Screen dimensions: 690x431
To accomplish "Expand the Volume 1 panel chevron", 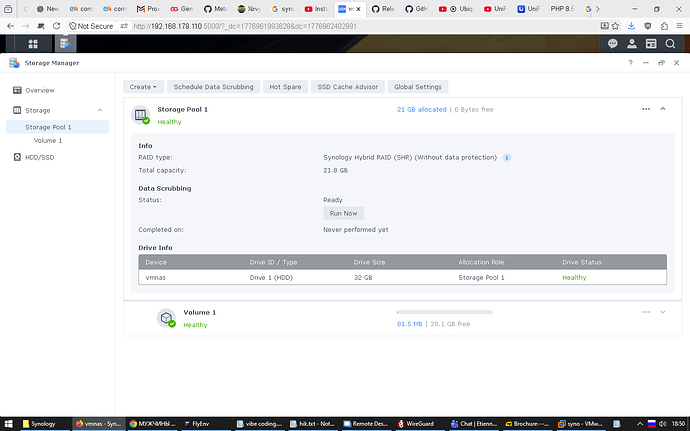I will tap(663, 312).
